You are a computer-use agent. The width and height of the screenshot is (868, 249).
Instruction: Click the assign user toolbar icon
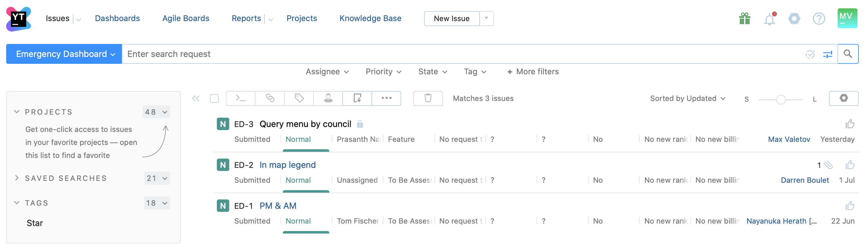pyautogui.click(x=328, y=98)
